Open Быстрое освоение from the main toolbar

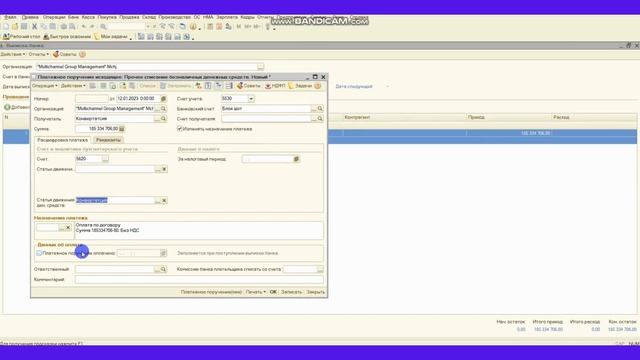(x=67, y=37)
